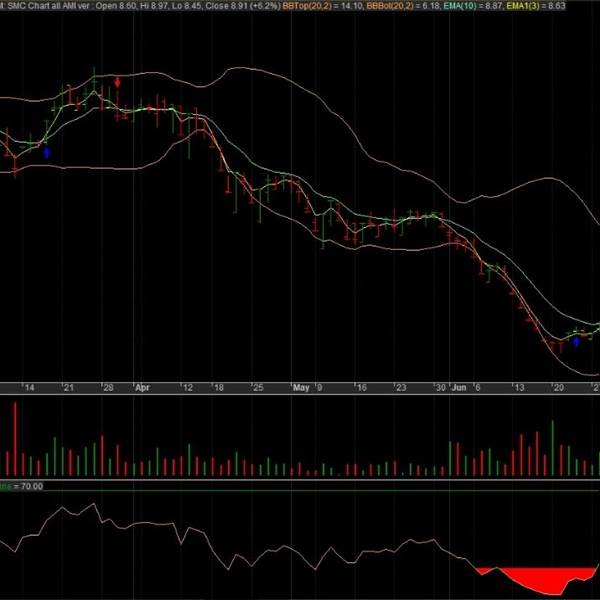The width and height of the screenshot is (600, 600).
Task: Select the 'SMC Chart all AMI ver' title text
Action: [x=48, y=6]
